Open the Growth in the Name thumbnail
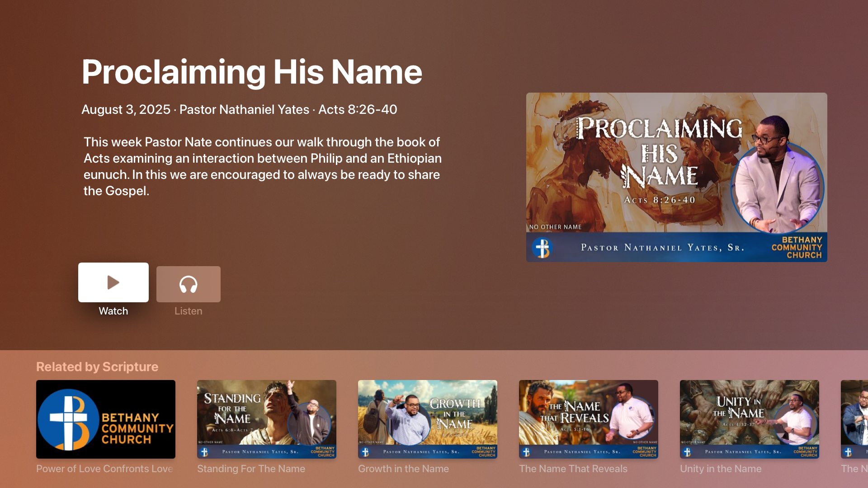 [x=428, y=419]
